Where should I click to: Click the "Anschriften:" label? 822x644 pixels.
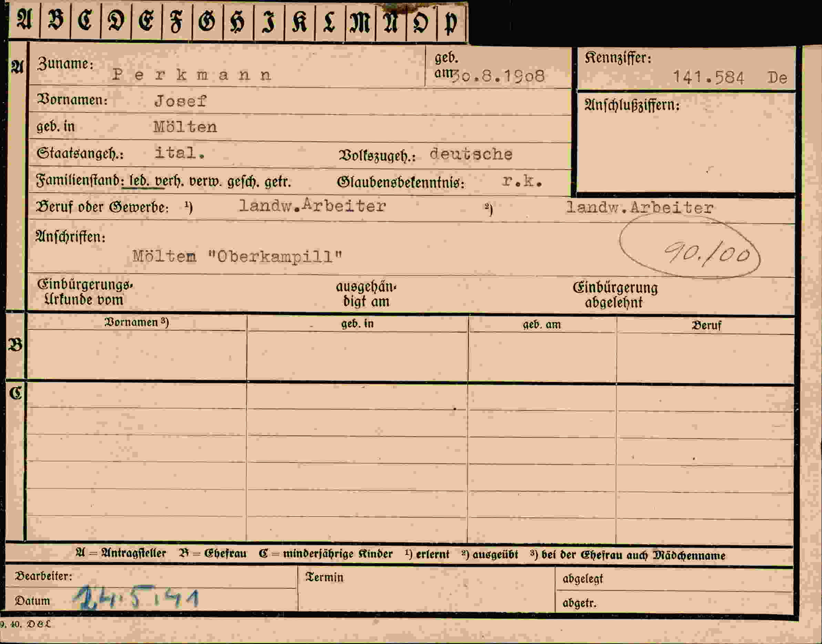71,236
